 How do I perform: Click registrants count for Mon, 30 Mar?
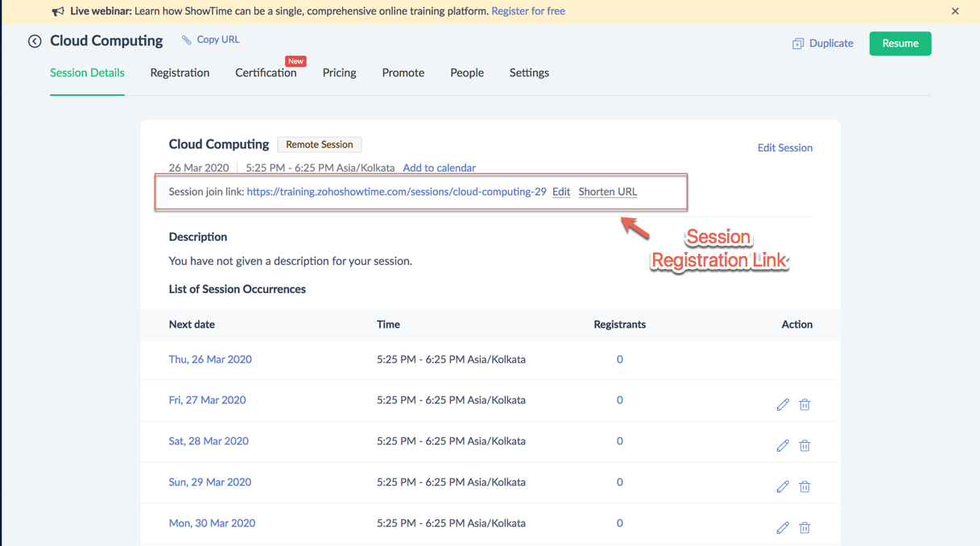point(619,523)
